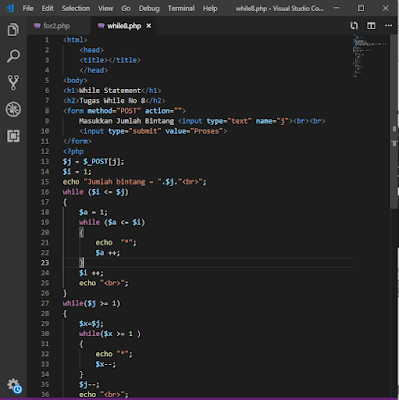Open the Search view in activity bar
The image size is (399, 400).
(13, 56)
